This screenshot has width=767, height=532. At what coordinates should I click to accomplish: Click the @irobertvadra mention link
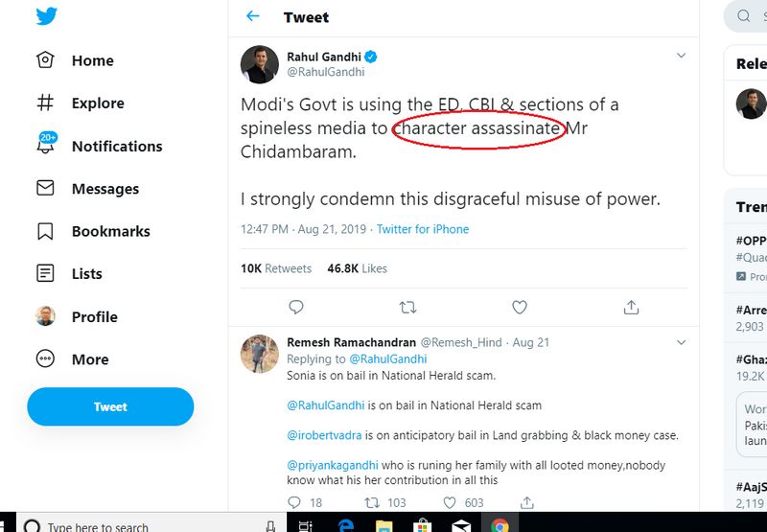pos(324,435)
